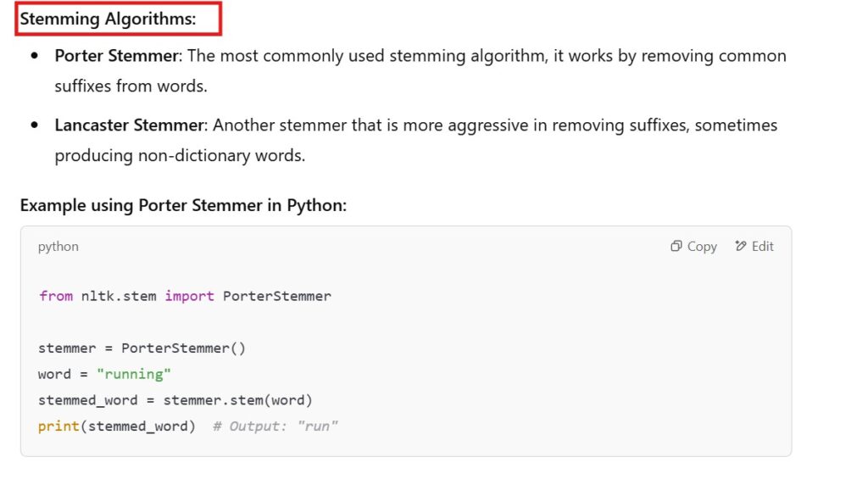
Task: Click the bold "Lancaster Stemmer" term
Action: [x=130, y=125]
